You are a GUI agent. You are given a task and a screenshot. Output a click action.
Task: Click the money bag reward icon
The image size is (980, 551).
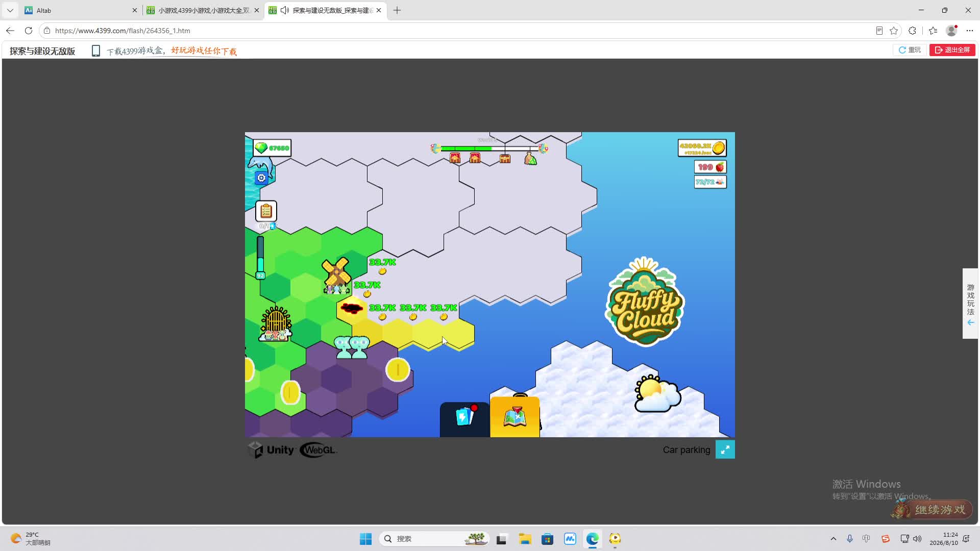click(x=530, y=159)
